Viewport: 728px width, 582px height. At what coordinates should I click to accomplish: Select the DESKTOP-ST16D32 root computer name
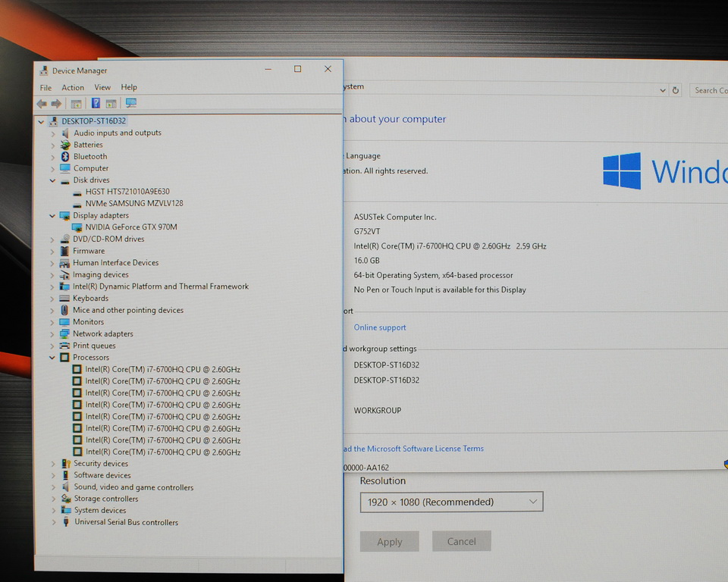click(x=94, y=121)
